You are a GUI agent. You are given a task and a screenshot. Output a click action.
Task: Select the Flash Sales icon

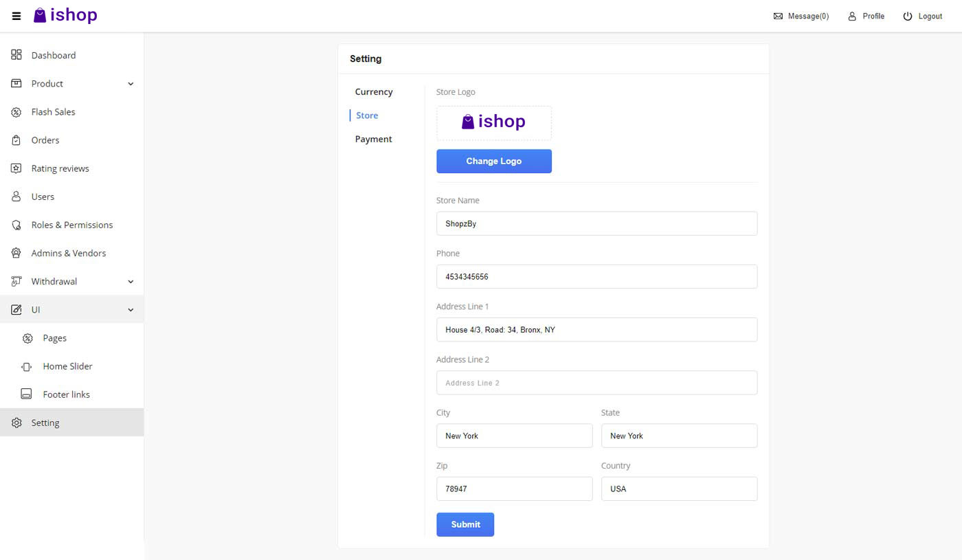pyautogui.click(x=16, y=111)
